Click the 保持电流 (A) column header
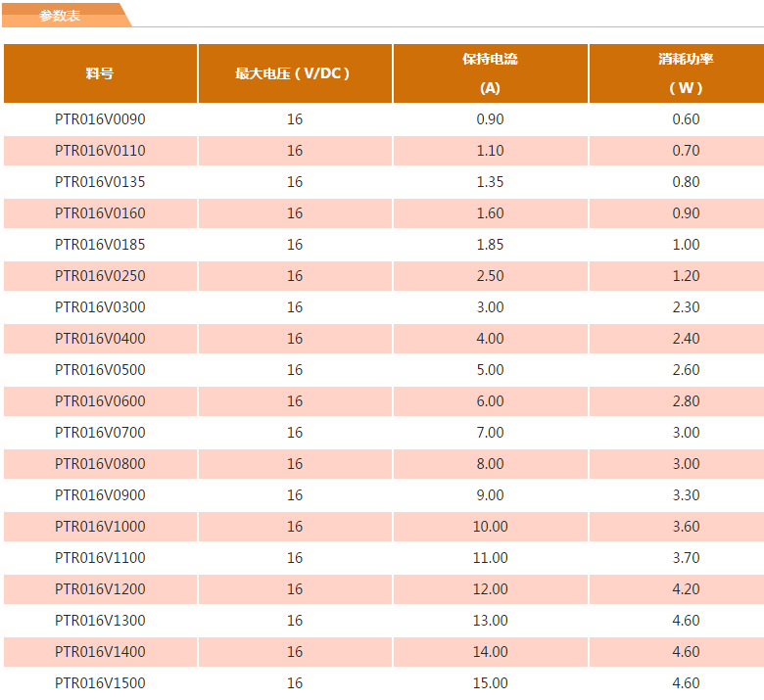Viewport: 764px width, 700px height. (x=490, y=73)
